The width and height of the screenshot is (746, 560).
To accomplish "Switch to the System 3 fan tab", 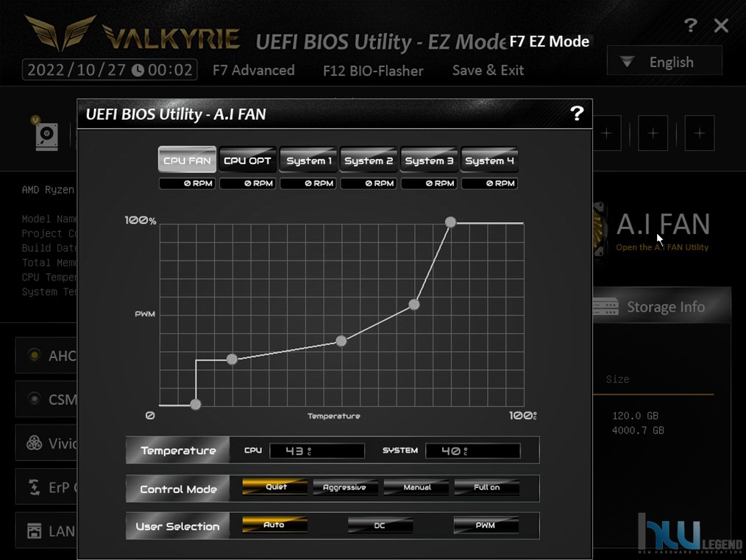I will [429, 160].
